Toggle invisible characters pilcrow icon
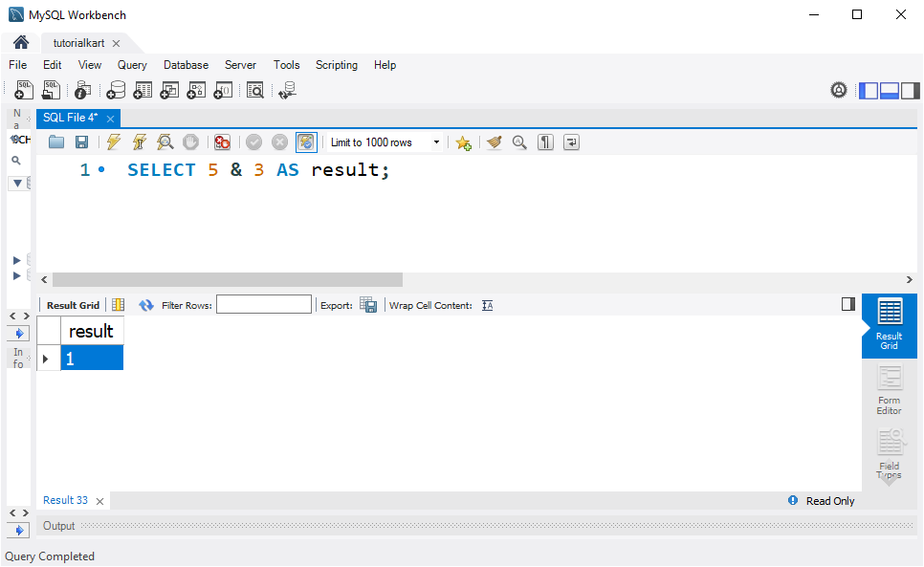 [x=545, y=142]
